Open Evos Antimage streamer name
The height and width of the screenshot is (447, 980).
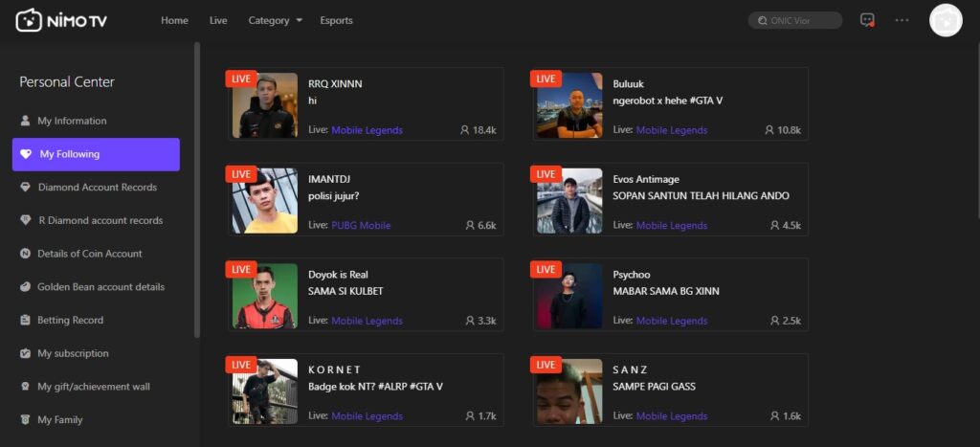pyautogui.click(x=646, y=179)
